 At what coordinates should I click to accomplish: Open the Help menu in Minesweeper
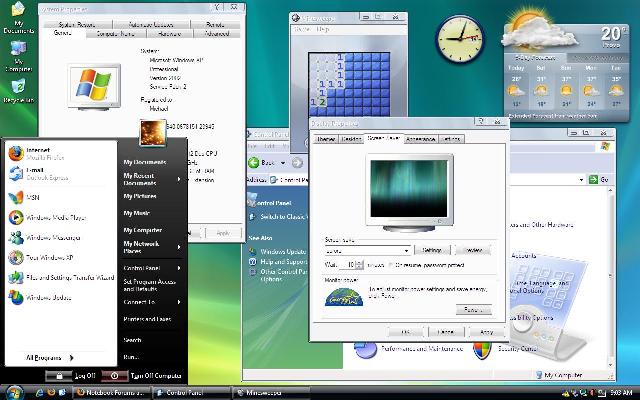(322, 29)
